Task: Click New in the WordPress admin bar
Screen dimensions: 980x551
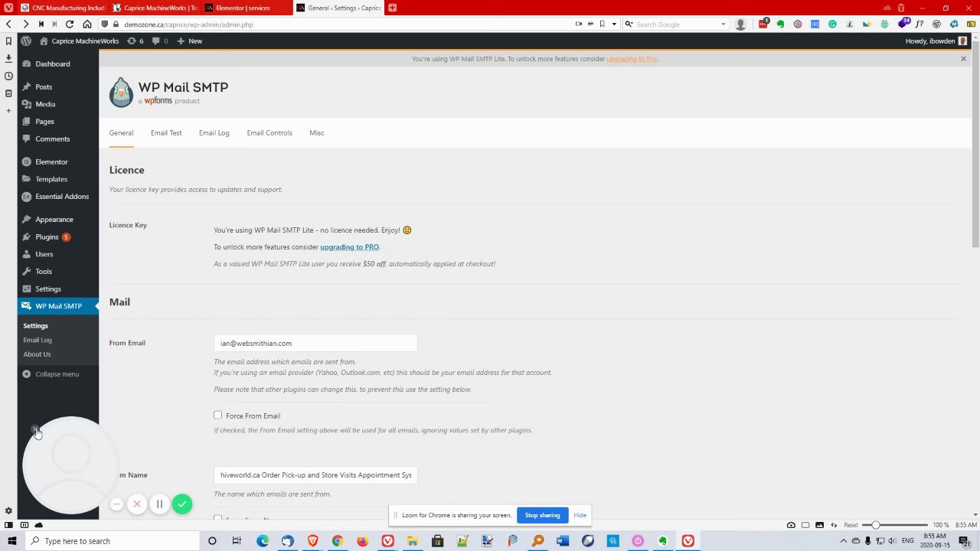Action: point(190,41)
